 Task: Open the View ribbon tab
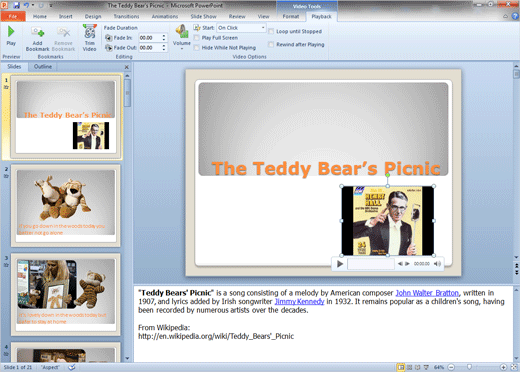coord(263,16)
